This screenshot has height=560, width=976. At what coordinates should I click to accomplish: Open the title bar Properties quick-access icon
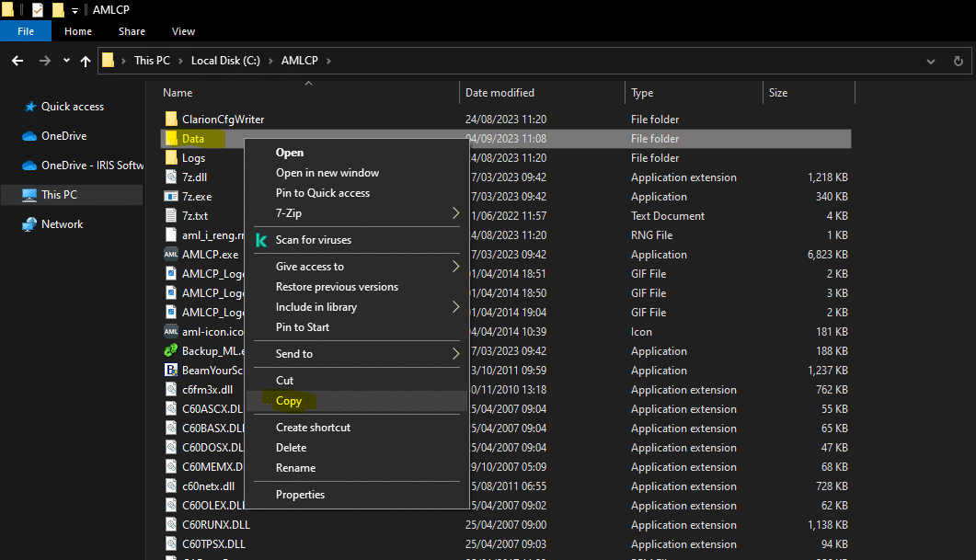point(38,10)
